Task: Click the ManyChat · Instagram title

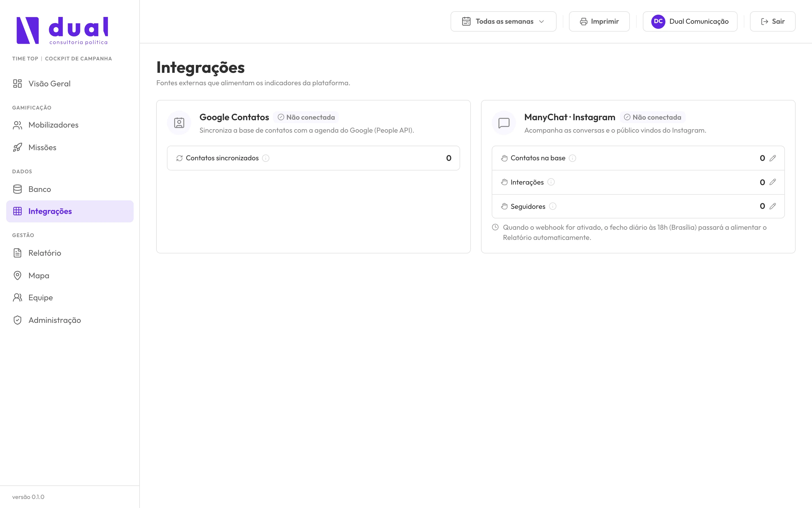Action: 570,117
